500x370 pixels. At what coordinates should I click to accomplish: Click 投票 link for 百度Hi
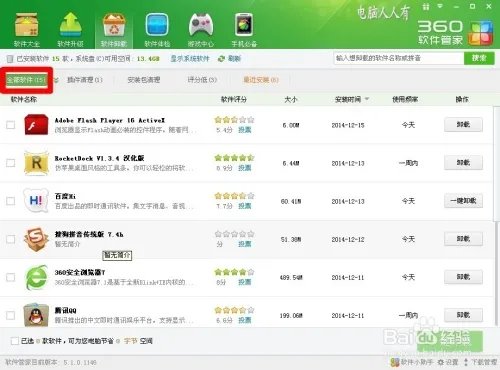tap(244, 206)
